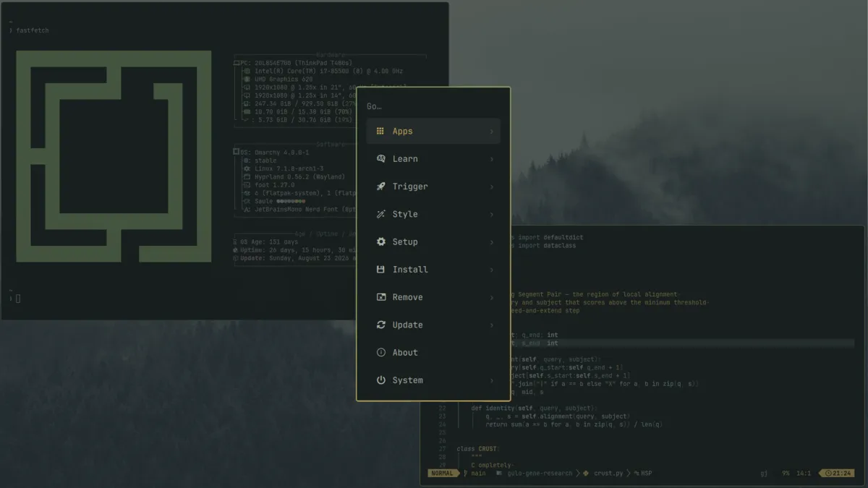Click the GPU icon beside UHD Graphics 620
Image resolution: width=868 pixels, height=488 pixels.
(247, 80)
